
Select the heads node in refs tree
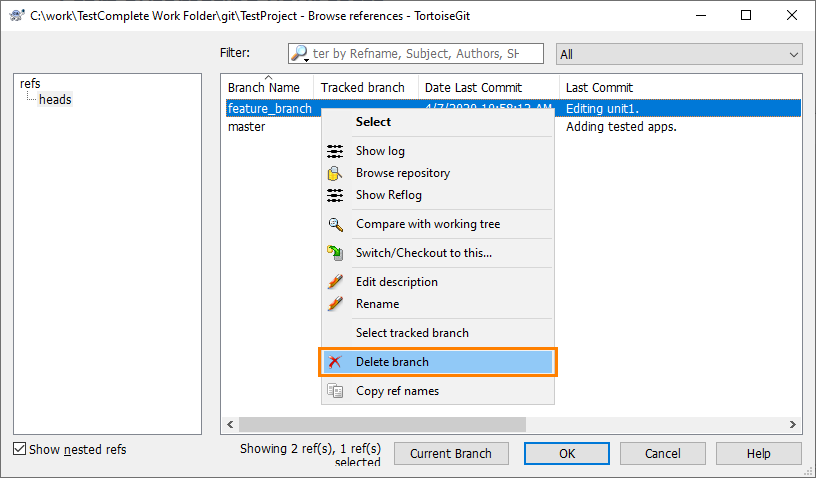[x=55, y=99]
